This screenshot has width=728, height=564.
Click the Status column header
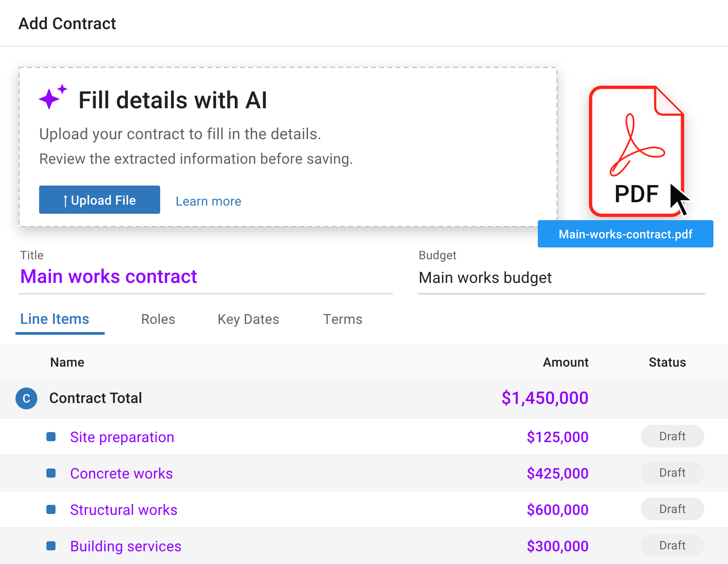coord(667,362)
